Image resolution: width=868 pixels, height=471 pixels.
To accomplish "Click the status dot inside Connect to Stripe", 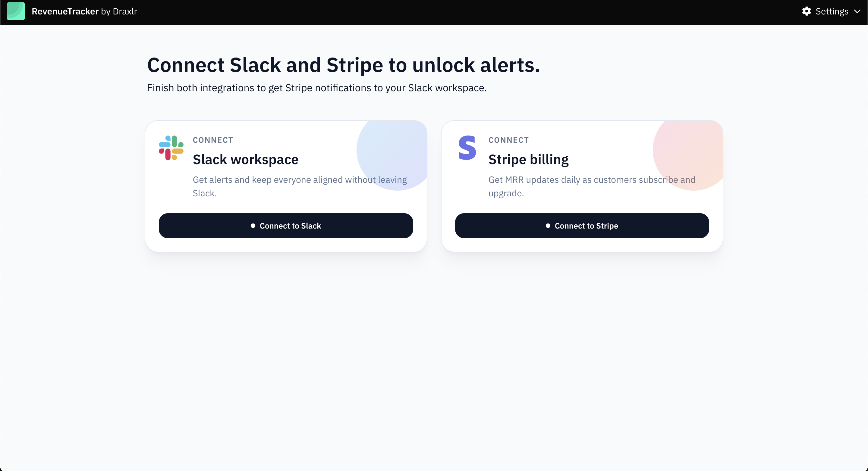I will pyautogui.click(x=548, y=226).
